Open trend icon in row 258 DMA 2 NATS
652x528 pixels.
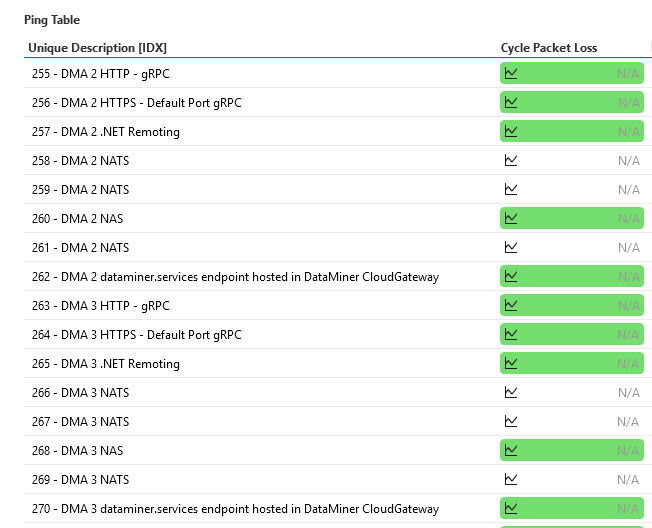tap(511, 160)
